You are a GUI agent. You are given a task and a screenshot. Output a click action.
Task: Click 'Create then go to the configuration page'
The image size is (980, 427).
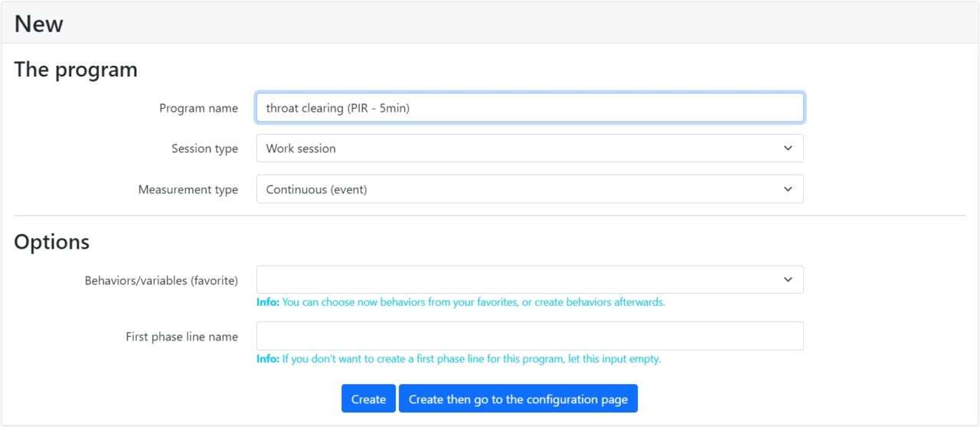[518, 399]
